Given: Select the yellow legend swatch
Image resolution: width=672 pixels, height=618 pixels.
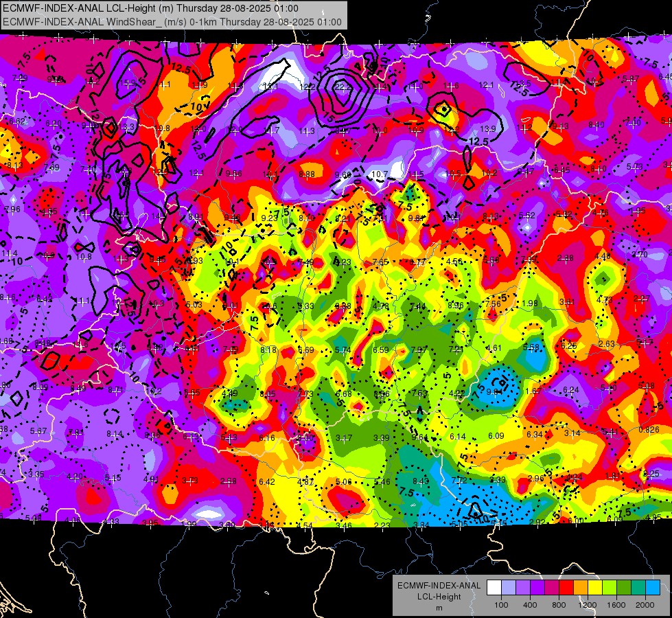Looking at the screenshot, I should click(x=595, y=588).
